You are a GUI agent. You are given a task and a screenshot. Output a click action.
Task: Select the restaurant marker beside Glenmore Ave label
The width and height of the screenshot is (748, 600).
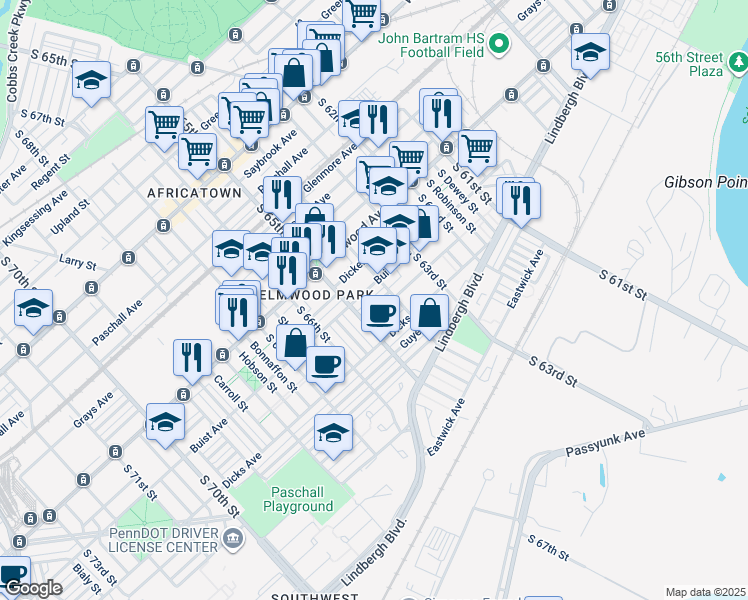coord(282,197)
